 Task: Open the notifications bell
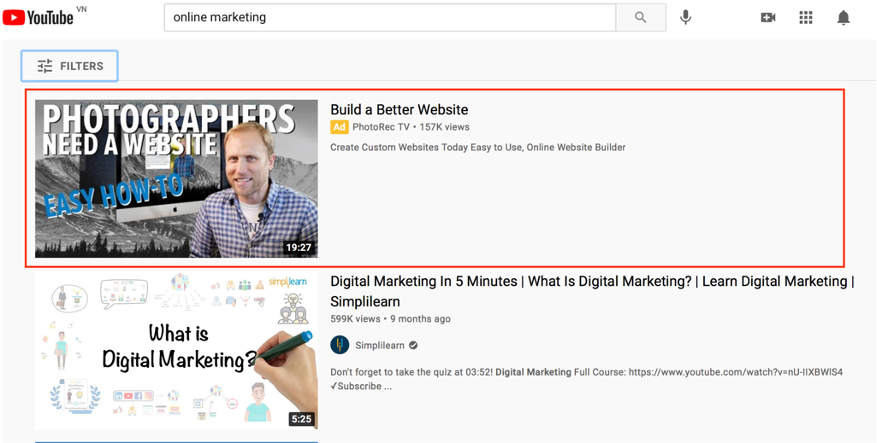pos(843,17)
